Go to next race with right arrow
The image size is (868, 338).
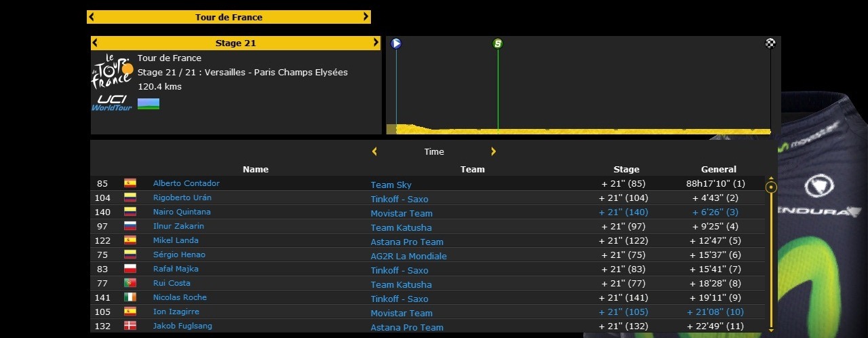pyautogui.click(x=366, y=17)
